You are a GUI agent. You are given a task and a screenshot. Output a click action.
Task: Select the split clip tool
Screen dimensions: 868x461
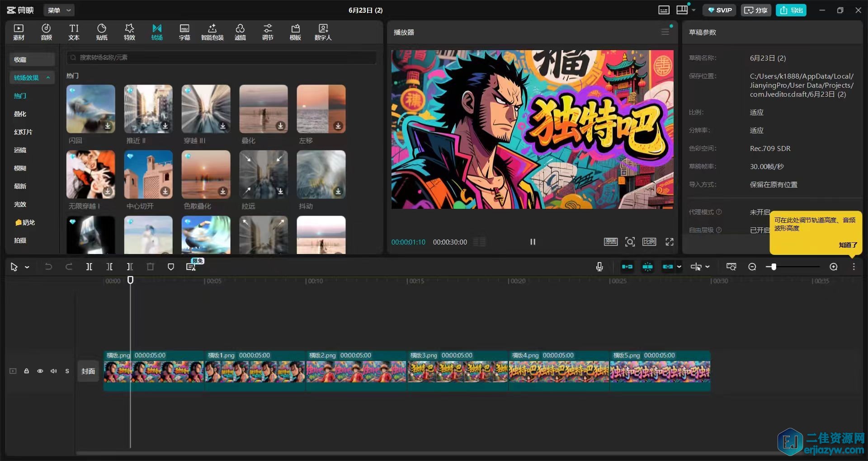(89, 267)
